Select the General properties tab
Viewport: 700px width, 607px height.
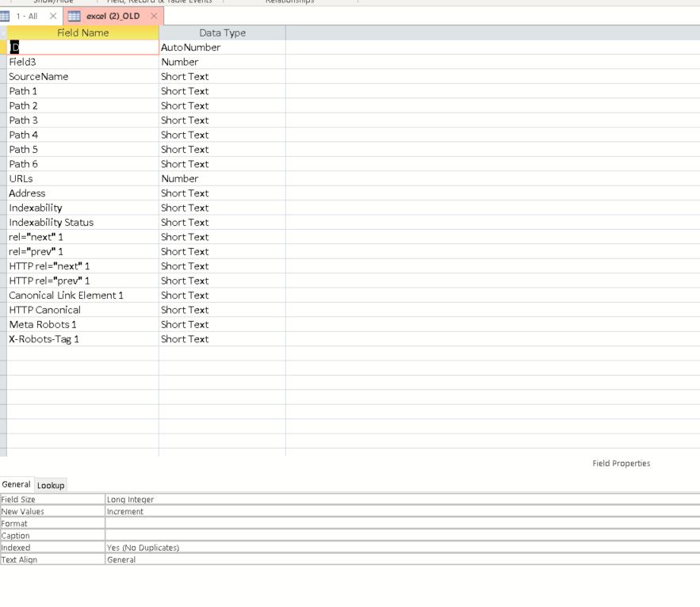[16, 484]
